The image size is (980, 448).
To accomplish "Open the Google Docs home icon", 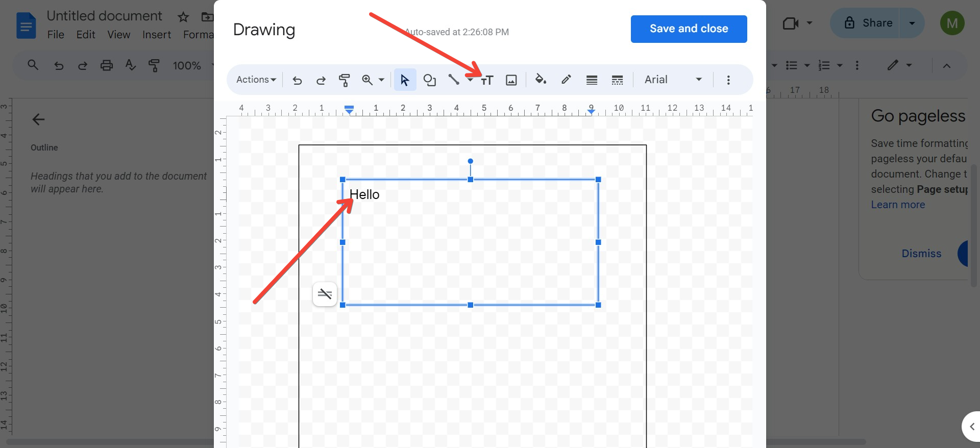I will [26, 26].
